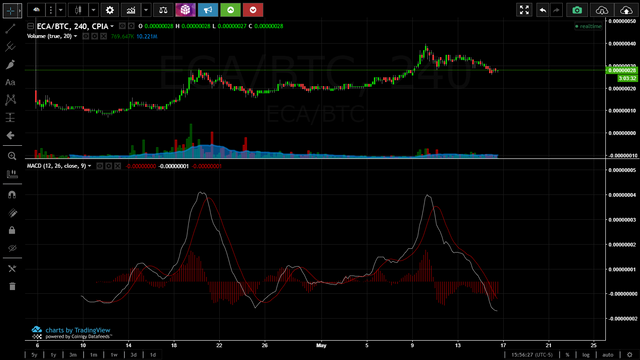Image resolution: width=640 pixels, height=360 pixels.
Task: Select the pitchfork drawing tool
Action: tap(10, 47)
